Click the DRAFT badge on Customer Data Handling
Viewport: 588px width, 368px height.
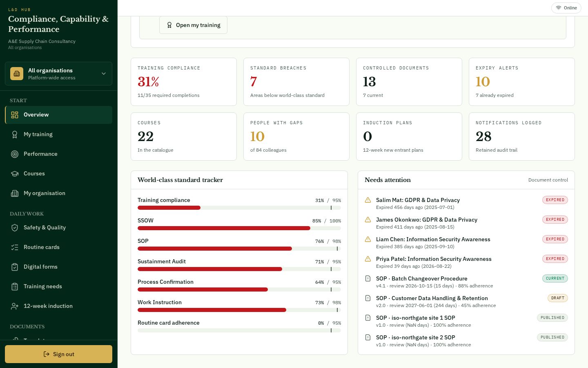(558, 298)
